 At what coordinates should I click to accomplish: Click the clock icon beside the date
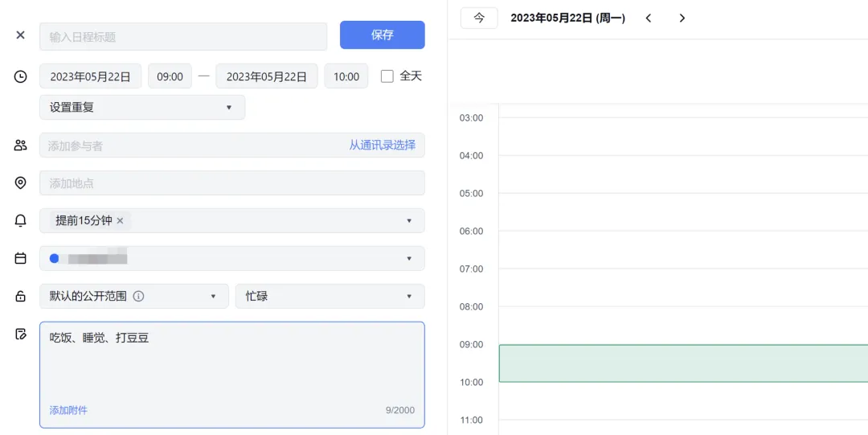[21, 76]
